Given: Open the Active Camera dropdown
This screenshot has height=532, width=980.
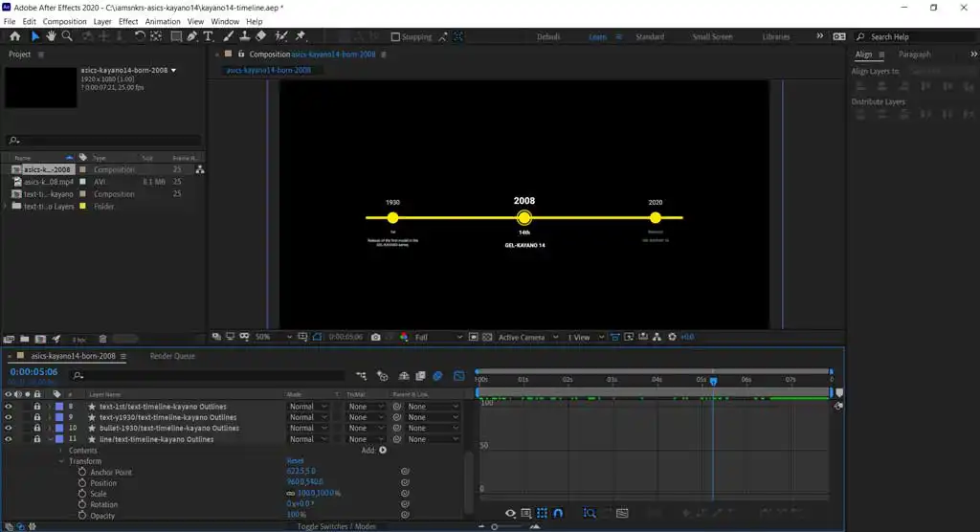Looking at the screenshot, I should pos(528,337).
